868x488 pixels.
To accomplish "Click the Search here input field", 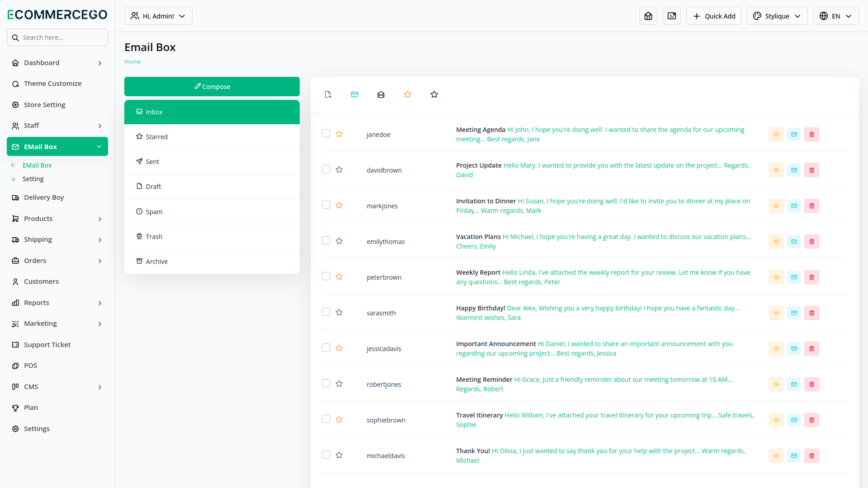I will click(57, 38).
